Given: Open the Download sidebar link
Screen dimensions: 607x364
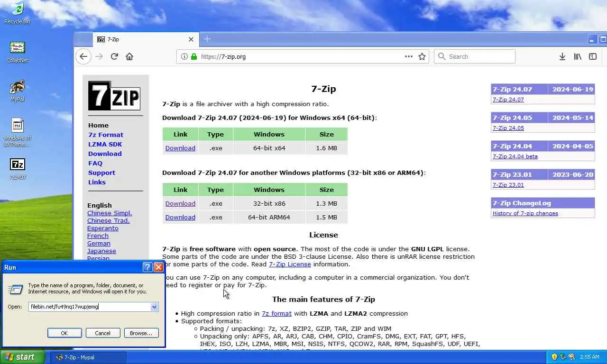Looking at the screenshot, I should (105, 154).
